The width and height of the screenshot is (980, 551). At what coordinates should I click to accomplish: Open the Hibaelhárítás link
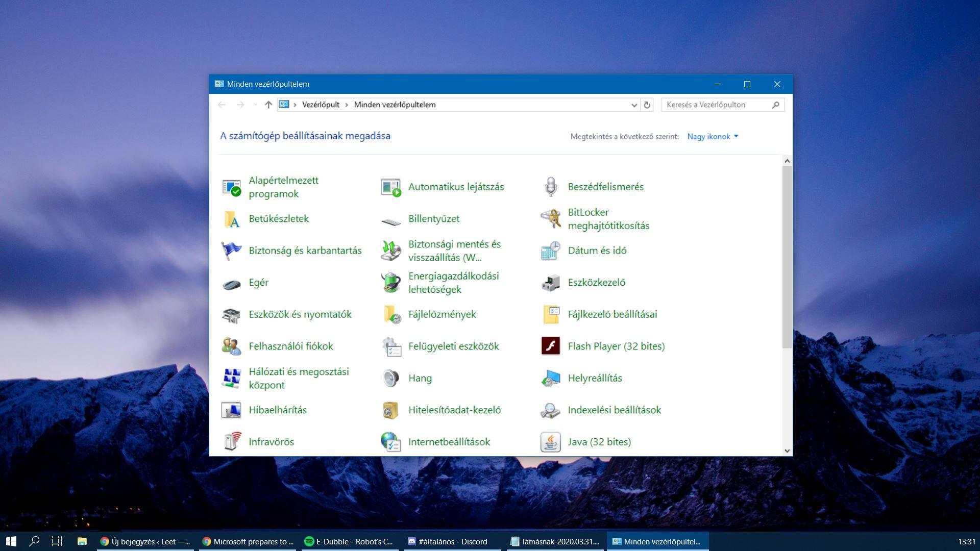(278, 410)
